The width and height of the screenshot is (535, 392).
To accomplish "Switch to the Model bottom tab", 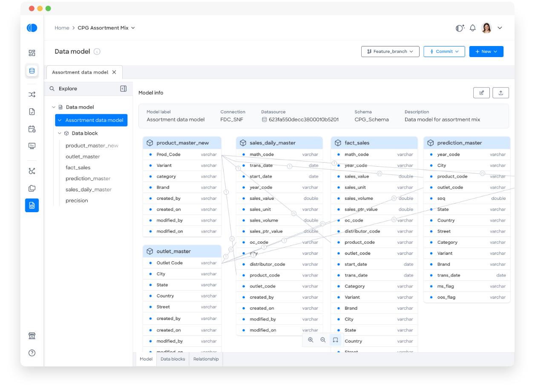I will 146,359.
